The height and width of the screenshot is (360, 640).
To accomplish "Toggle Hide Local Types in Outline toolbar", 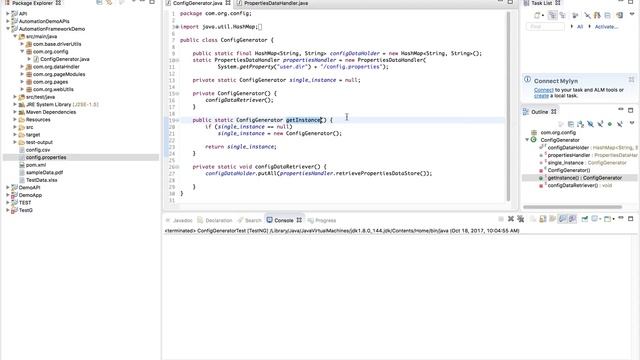I will (620, 124).
